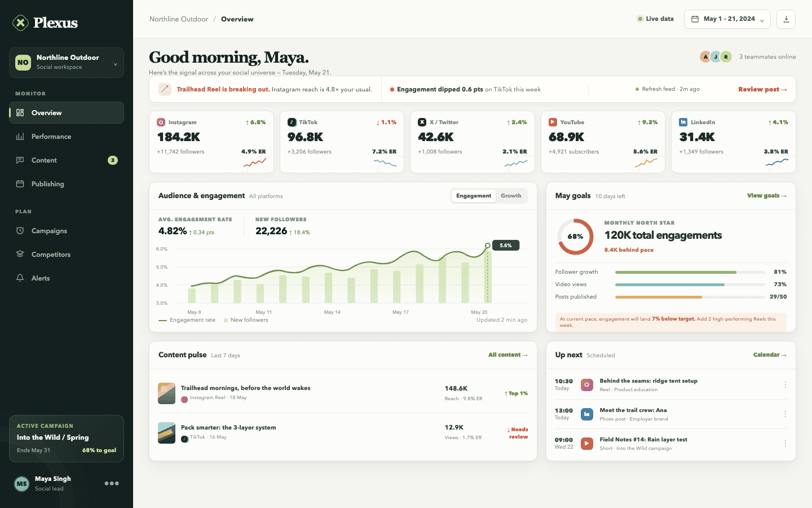The height and width of the screenshot is (508, 812).
Task: Click the Publishing calendar icon in sidebar
Action: [20, 184]
